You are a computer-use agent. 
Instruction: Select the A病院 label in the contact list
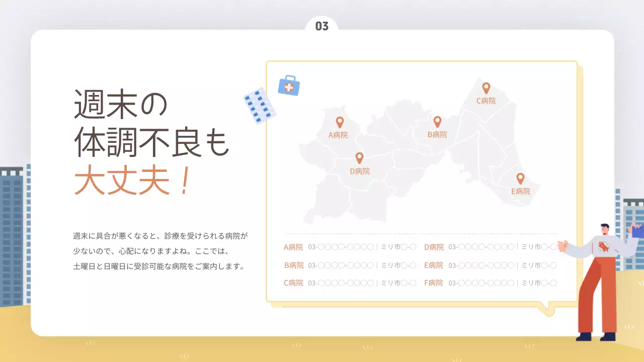tap(293, 247)
